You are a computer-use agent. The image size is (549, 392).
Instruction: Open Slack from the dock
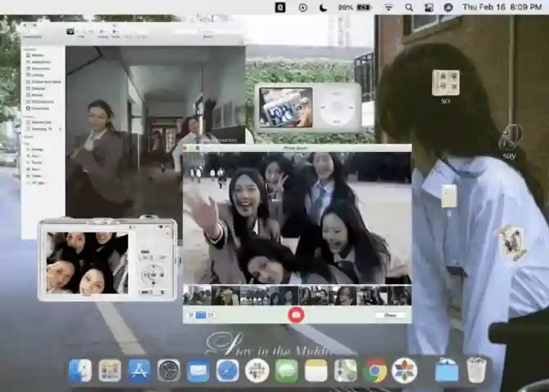click(257, 370)
